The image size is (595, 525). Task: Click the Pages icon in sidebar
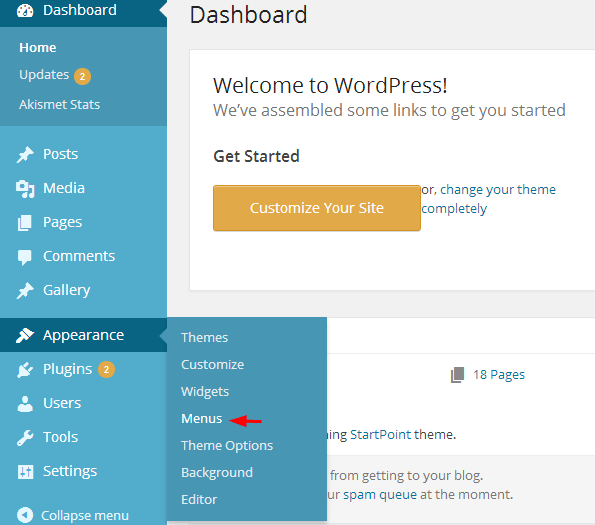click(x=25, y=223)
